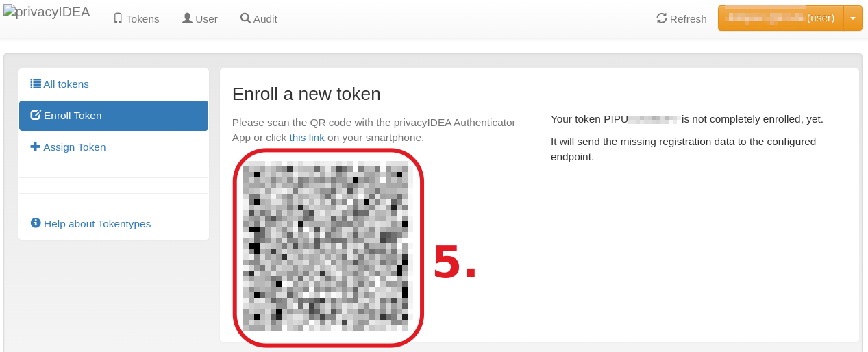Follow the "this link" hyperlink
Viewport: 868px width, 352px height.
[307, 138]
